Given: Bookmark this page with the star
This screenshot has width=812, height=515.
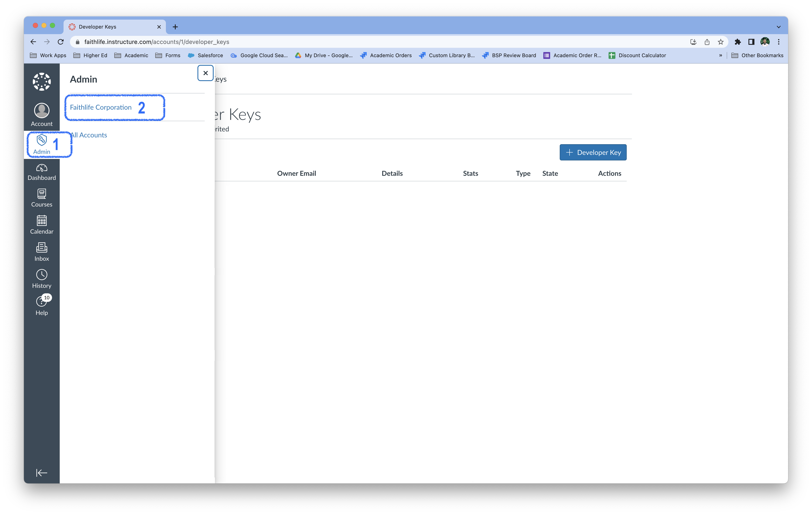Looking at the screenshot, I should 721,42.
